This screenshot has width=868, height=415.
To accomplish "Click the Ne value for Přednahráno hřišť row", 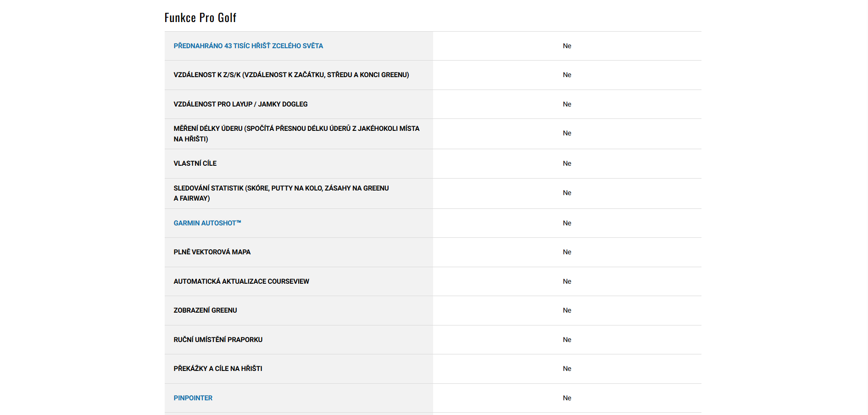I will point(567,46).
